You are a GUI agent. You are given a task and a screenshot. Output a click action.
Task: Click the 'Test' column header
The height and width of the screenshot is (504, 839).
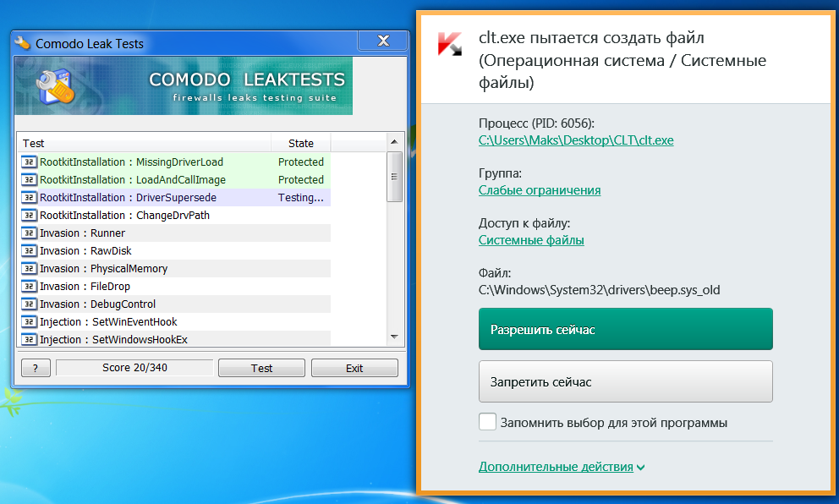[x=145, y=143]
